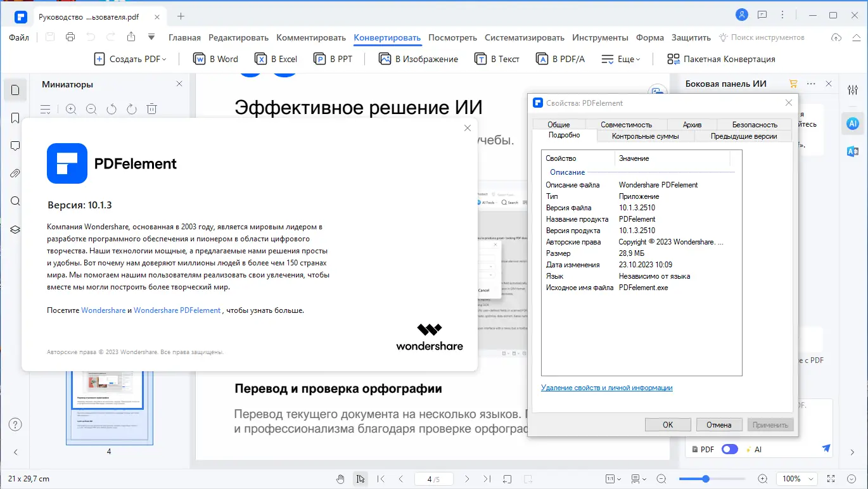Viewport: 868px width, 489px height.
Task: Select the Annotations panel icon
Action: pyautogui.click(x=15, y=146)
